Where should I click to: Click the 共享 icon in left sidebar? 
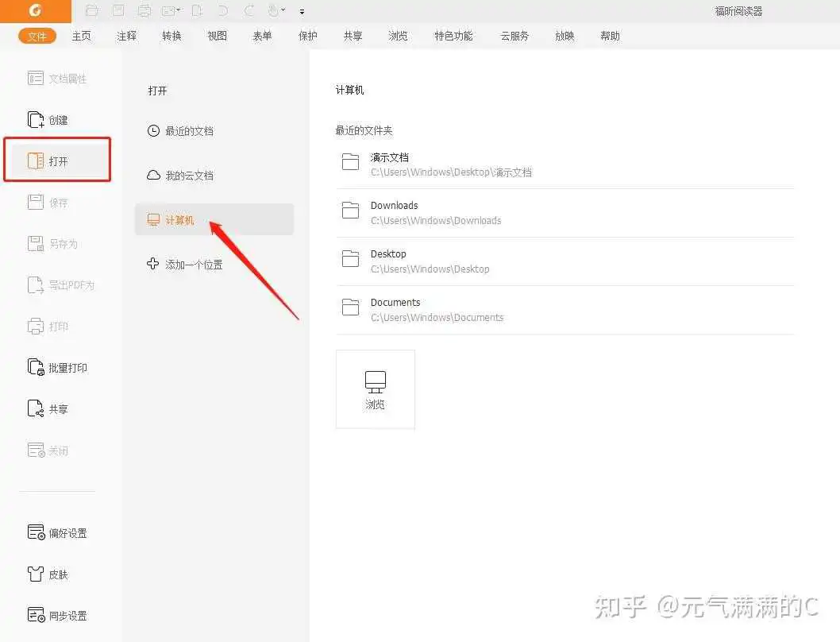pos(36,408)
